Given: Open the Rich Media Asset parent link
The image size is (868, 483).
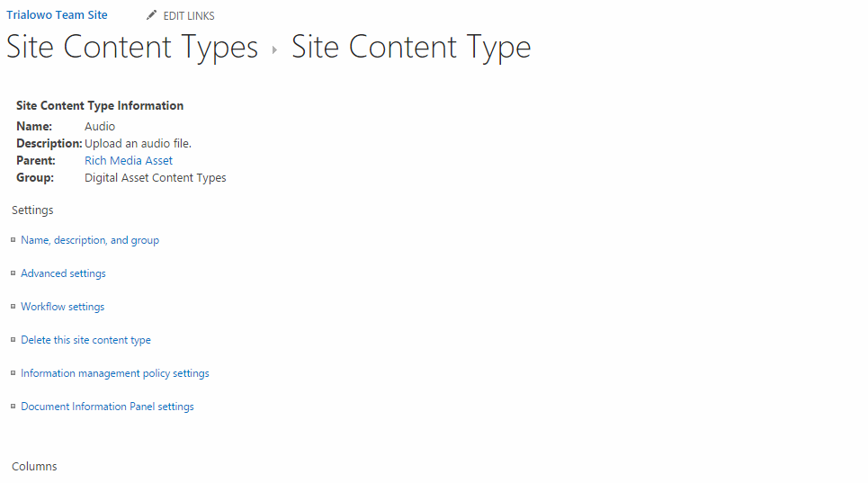Looking at the screenshot, I should click(129, 160).
